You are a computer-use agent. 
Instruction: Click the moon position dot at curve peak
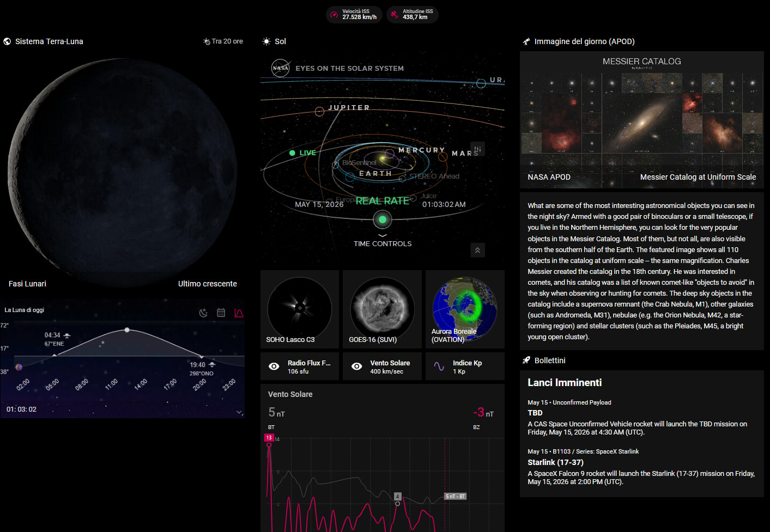point(127,330)
